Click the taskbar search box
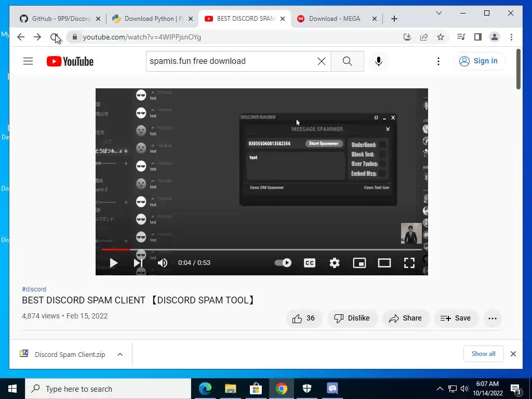Image resolution: width=532 pixels, height=399 pixels. click(x=108, y=389)
